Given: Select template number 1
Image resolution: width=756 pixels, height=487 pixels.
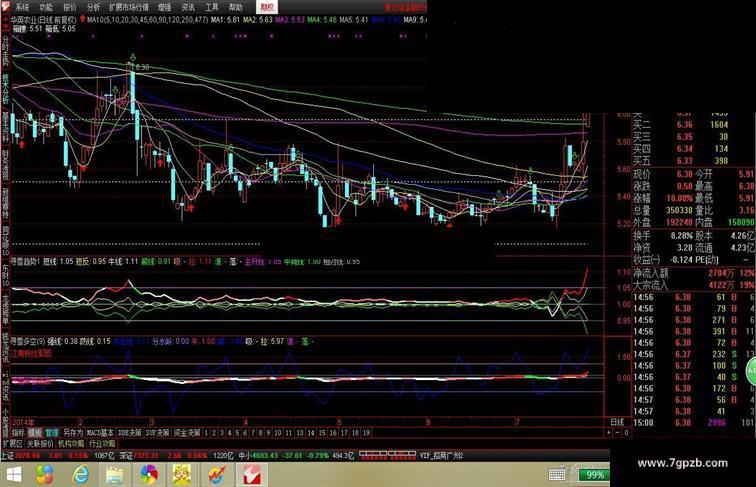Looking at the screenshot, I should point(206,433).
